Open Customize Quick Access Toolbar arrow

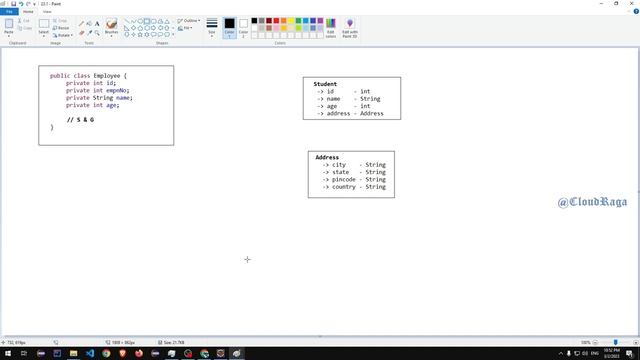34,4
